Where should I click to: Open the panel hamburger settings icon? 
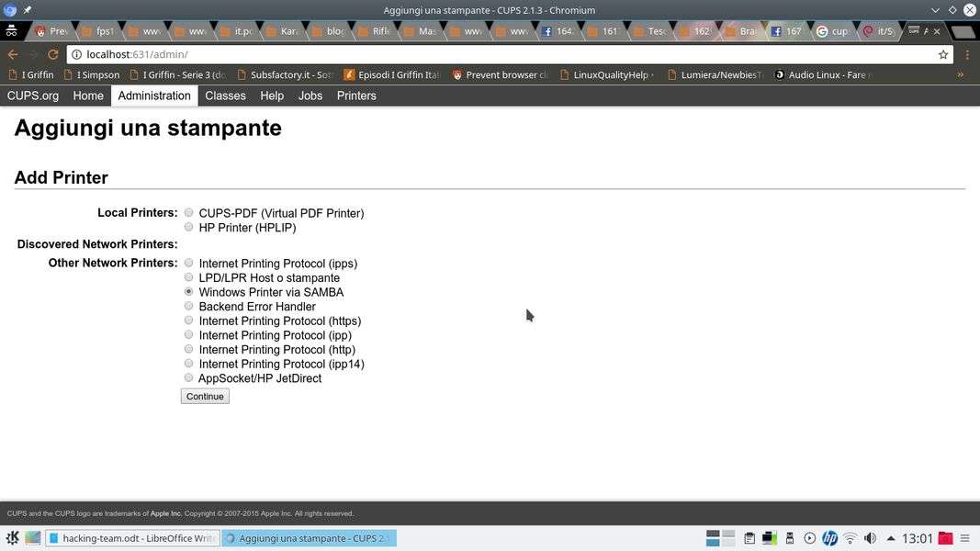point(965,538)
